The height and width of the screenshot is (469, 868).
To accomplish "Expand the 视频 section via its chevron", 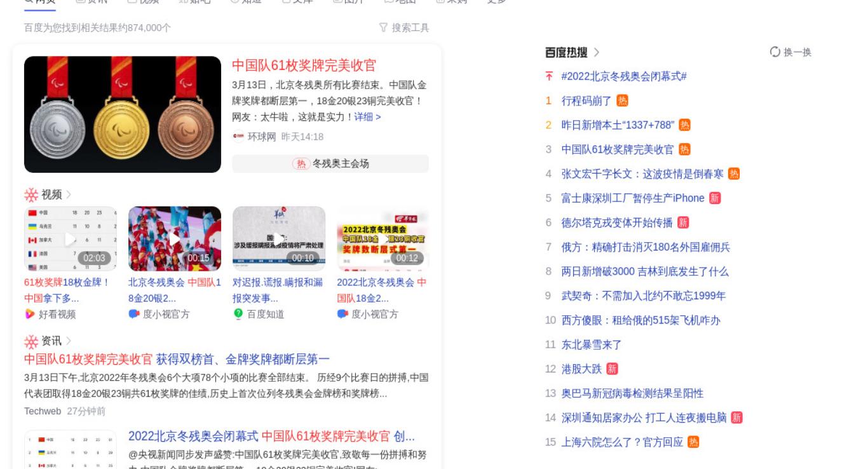I will [69, 194].
